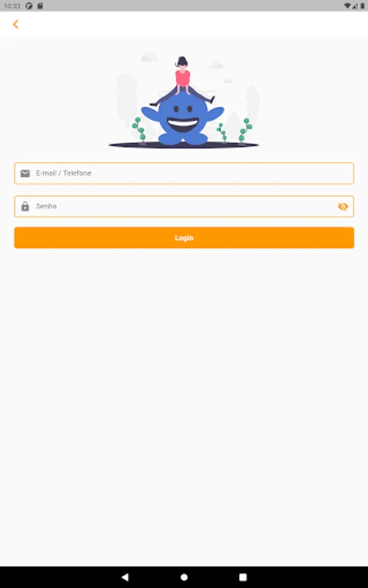Tap the orange back chevron
Viewport: 368px width, 588px height.
[16, 24]
